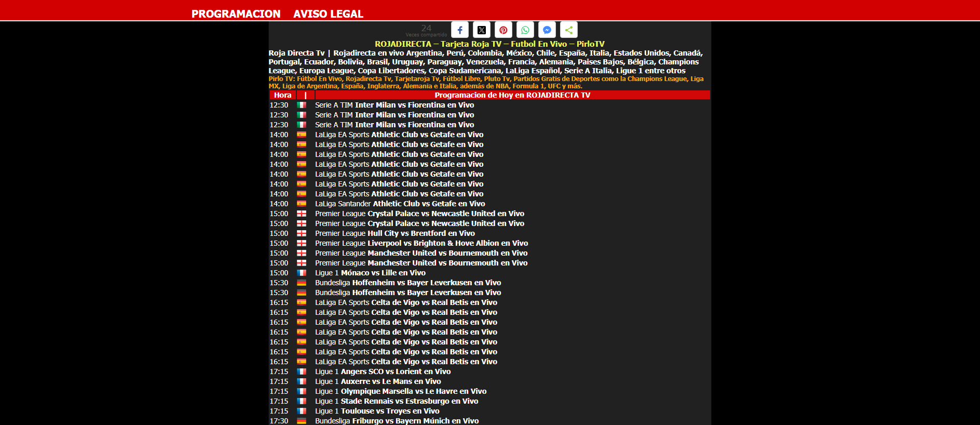Click the white Roja Directa Tv countries paragraph
This screenshot has width=980, height=425.
point(486,62)
